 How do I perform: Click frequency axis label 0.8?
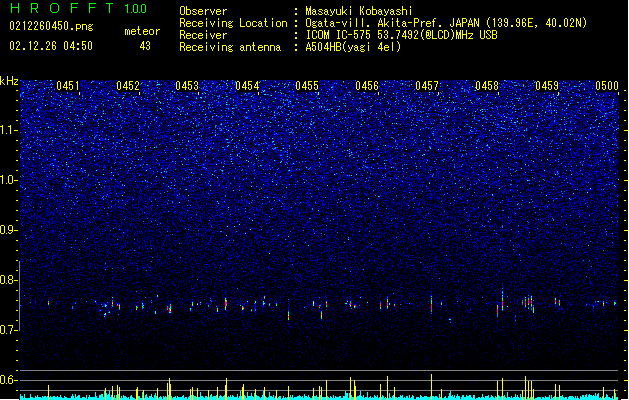pos(9,280)
